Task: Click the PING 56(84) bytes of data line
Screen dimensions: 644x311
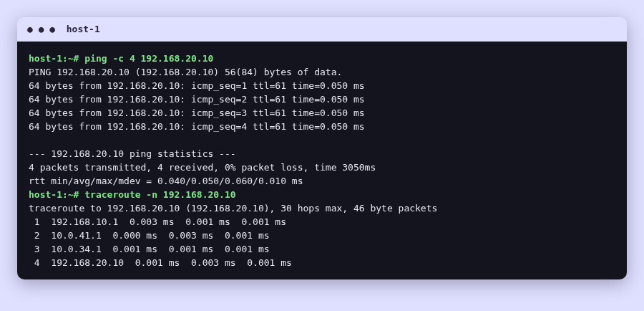Action: 185,72
